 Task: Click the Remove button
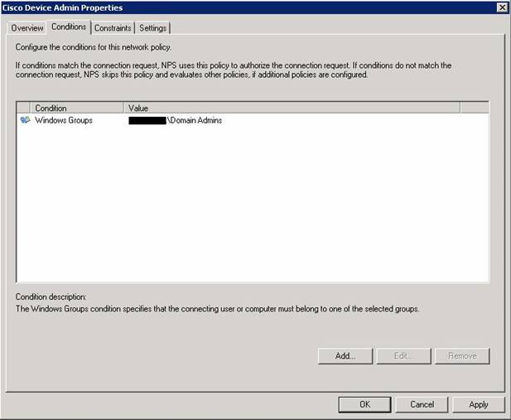pyautogui.click(x=462, y=355)
